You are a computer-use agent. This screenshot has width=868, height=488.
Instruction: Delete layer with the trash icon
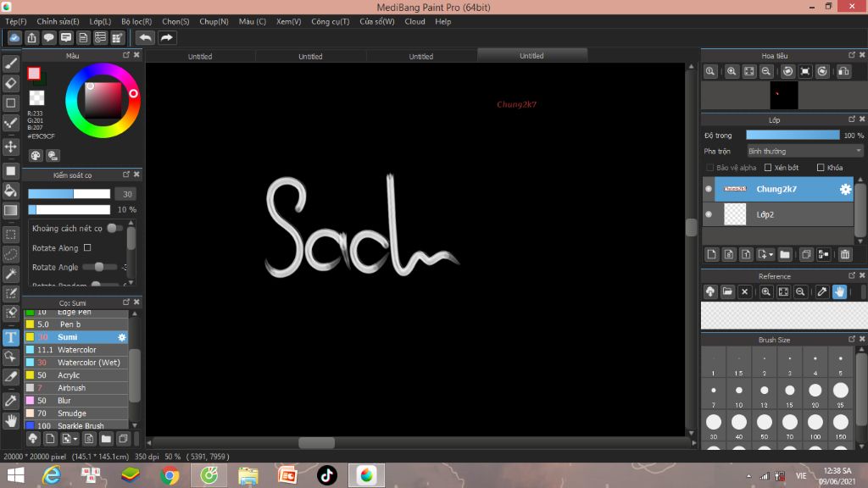click(x=845, y=254)
